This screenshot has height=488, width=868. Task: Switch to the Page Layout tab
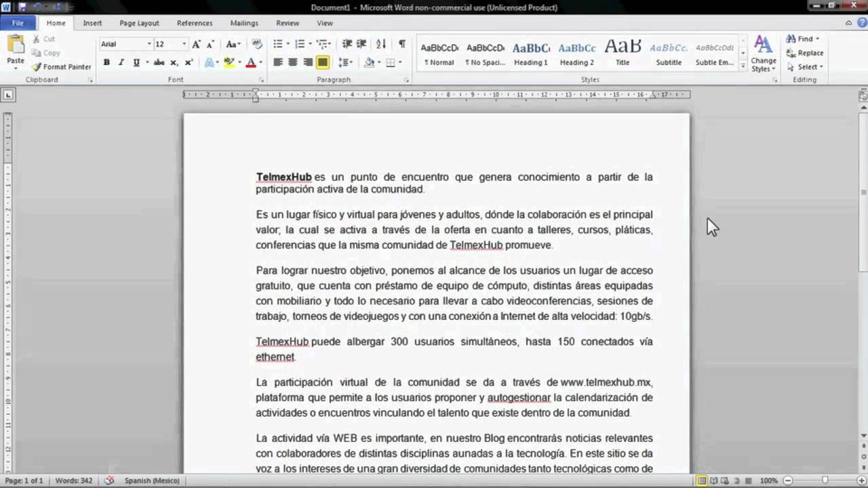tap(139, 23)
